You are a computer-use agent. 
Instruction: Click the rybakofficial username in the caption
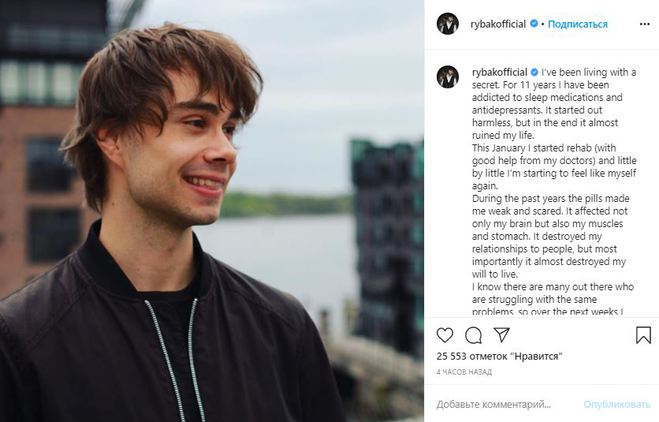click(497, 72)
